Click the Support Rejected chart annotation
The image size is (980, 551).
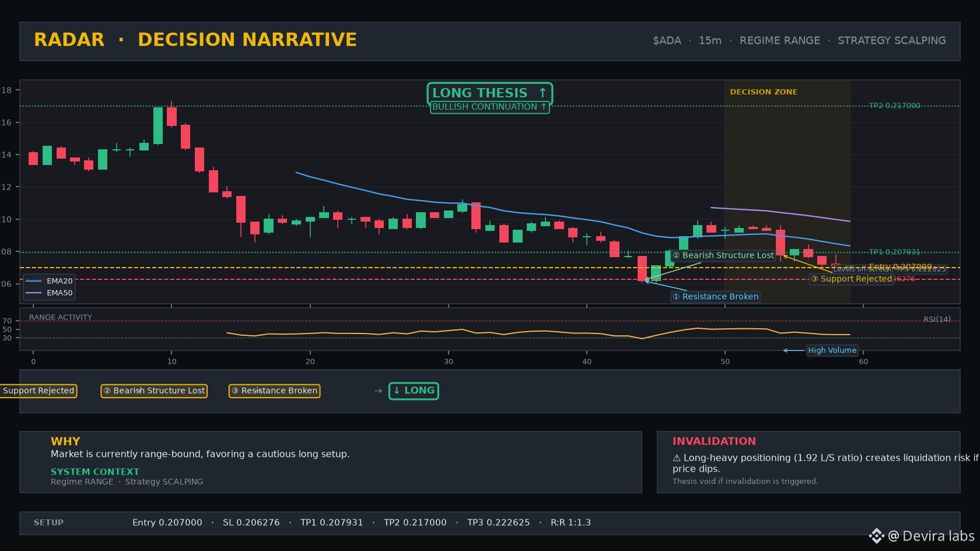(852, 279)
